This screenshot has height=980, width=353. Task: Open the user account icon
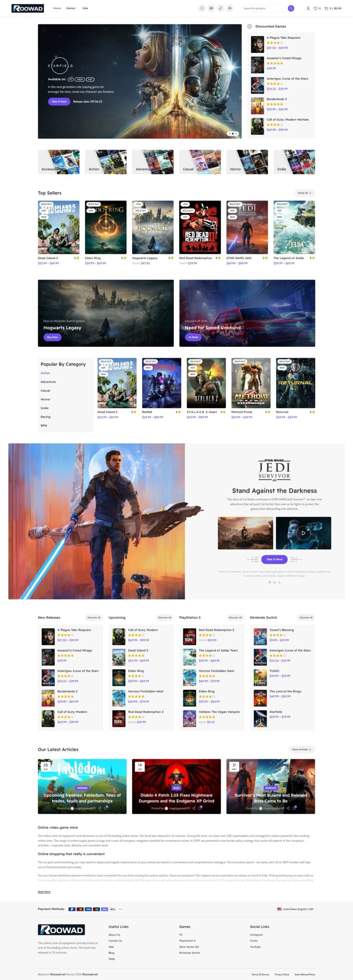tap(308, 8)
